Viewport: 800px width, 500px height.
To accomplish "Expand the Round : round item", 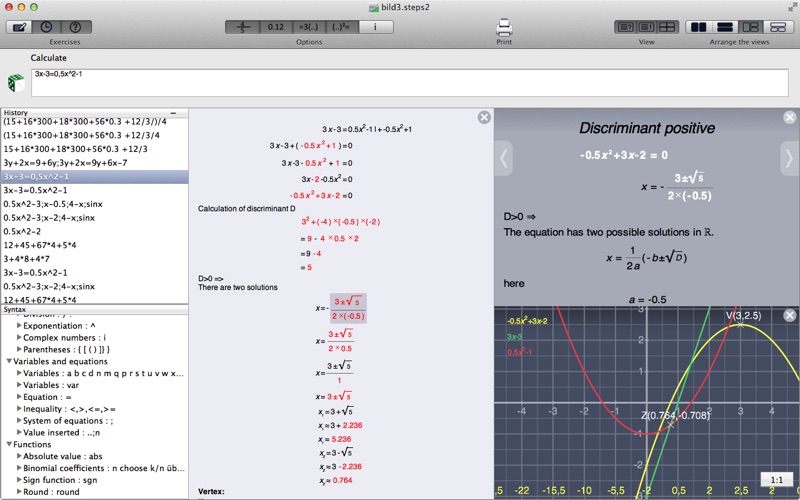I will tap(19, 492).
